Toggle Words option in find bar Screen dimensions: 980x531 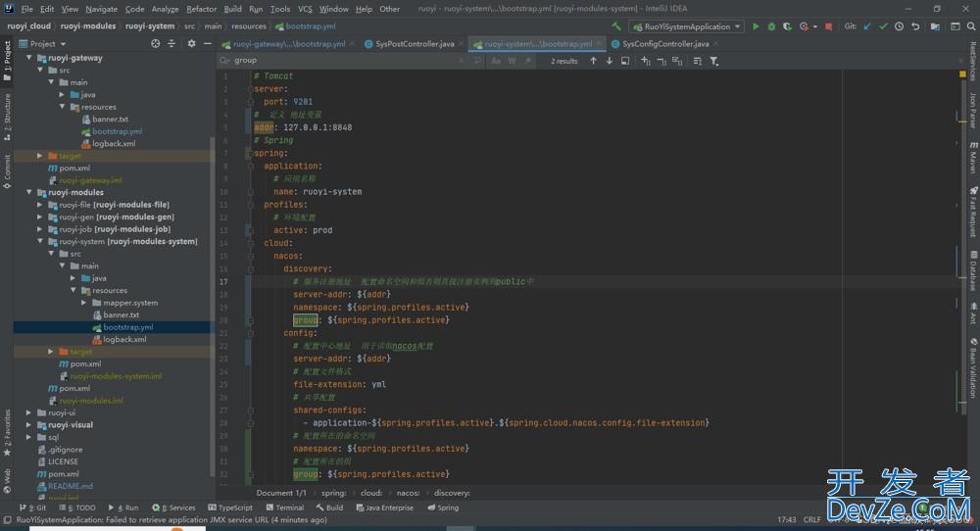point(512,61)
